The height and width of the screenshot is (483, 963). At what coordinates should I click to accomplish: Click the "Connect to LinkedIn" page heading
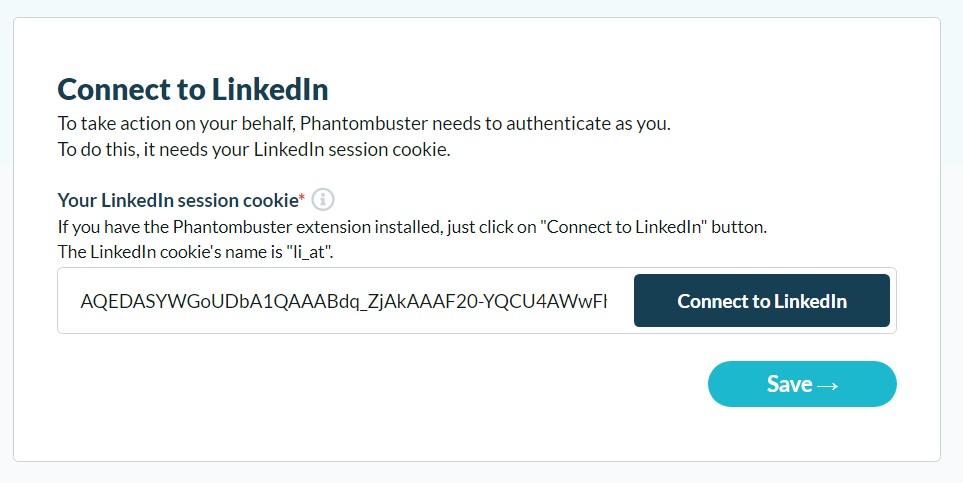click(x=193, y=90)
